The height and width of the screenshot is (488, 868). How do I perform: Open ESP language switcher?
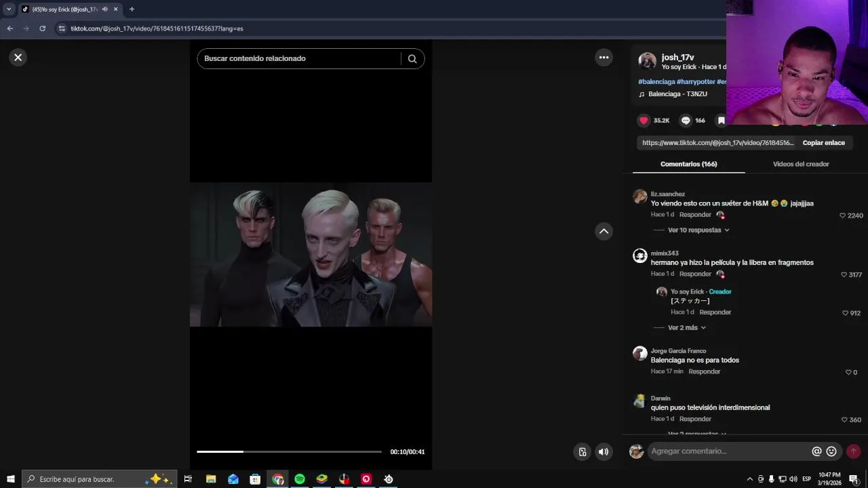[806, 479]
